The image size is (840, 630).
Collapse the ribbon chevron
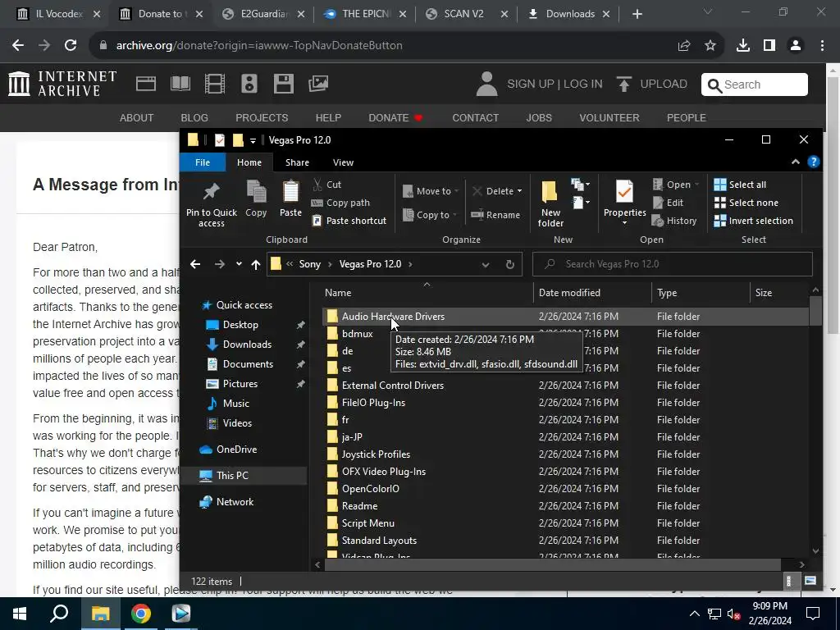(x=796, y=162)
